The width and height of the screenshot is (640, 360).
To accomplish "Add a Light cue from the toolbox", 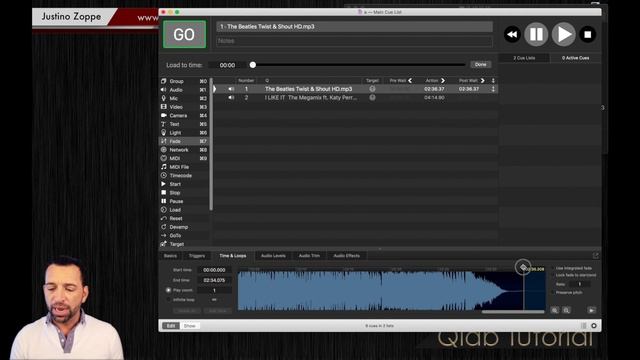I will coord(184,133).
